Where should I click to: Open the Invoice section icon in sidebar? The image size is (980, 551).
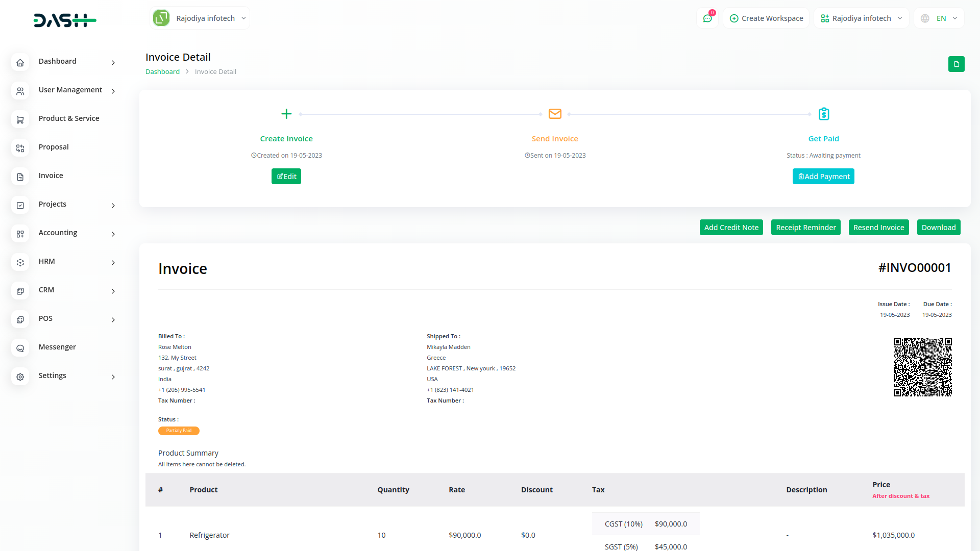20,177
